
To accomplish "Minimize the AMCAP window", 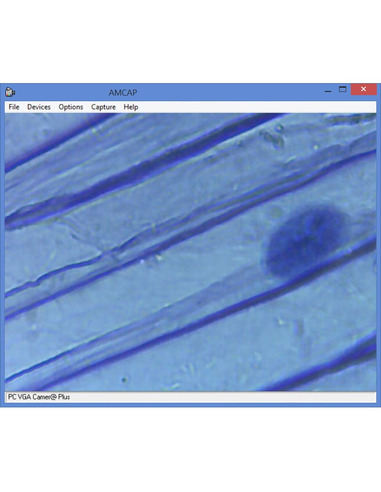I will [x=328, y=90].
